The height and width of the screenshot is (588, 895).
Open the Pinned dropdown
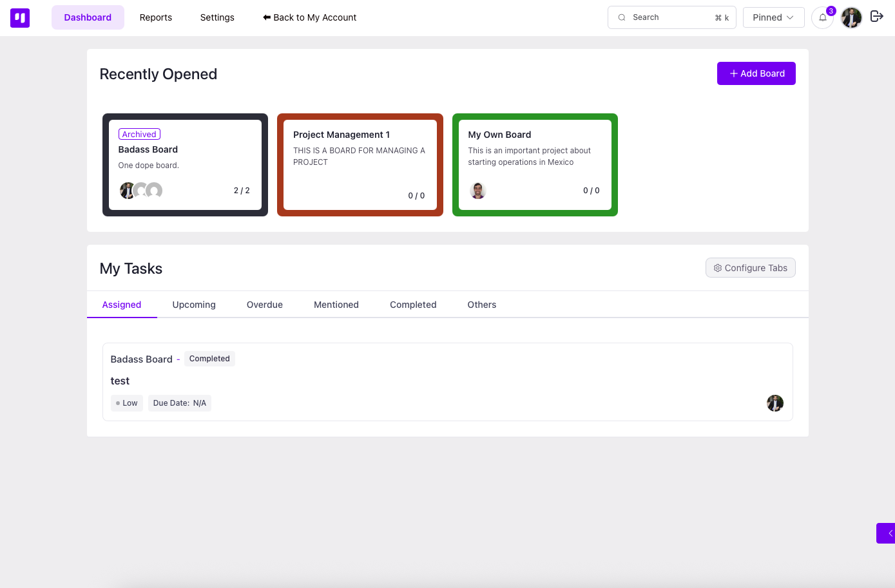773,17
